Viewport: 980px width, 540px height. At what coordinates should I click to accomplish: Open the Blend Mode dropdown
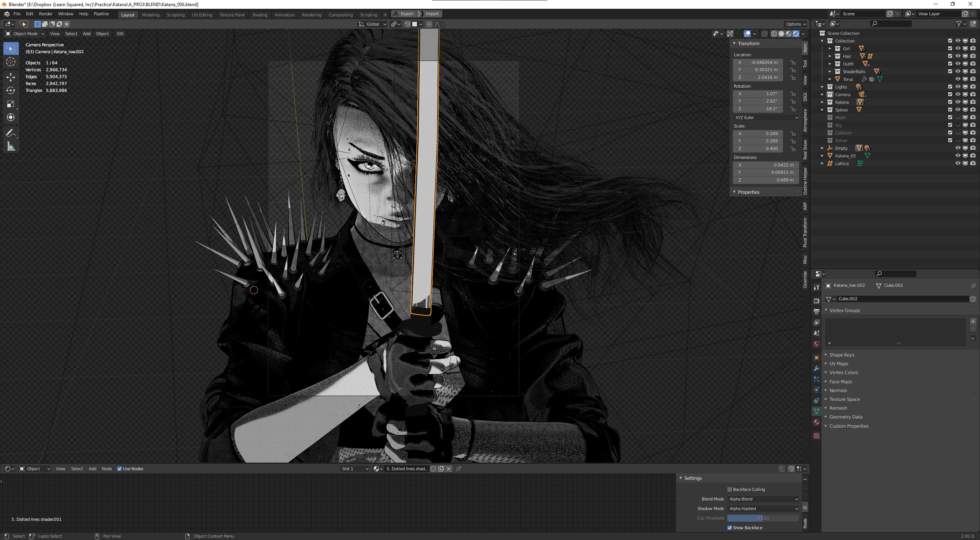click(x=763, y=499)
